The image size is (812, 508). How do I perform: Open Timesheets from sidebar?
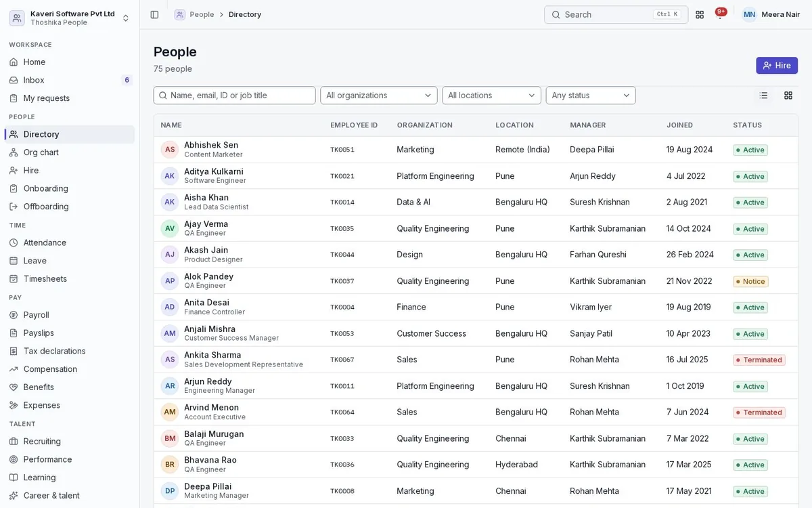pos(70,278)
